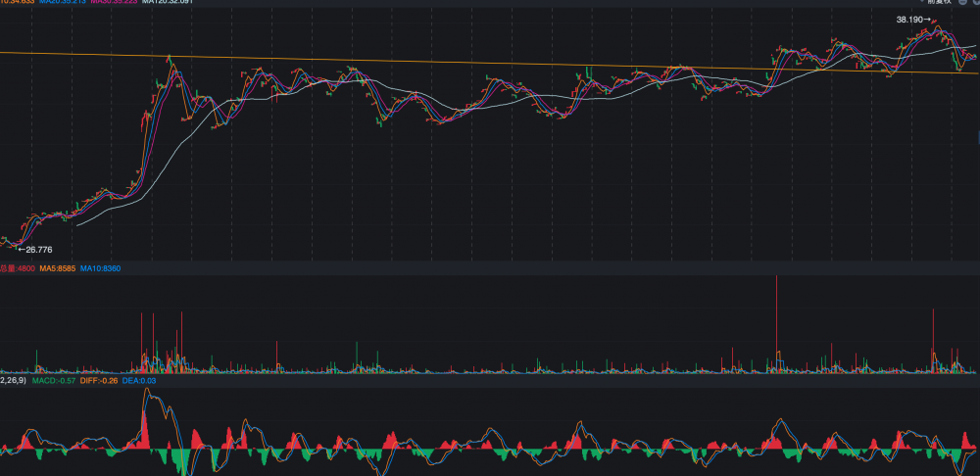Select the volume MA10 label
The height and width of the screenshot is (476, 980).
101,268
